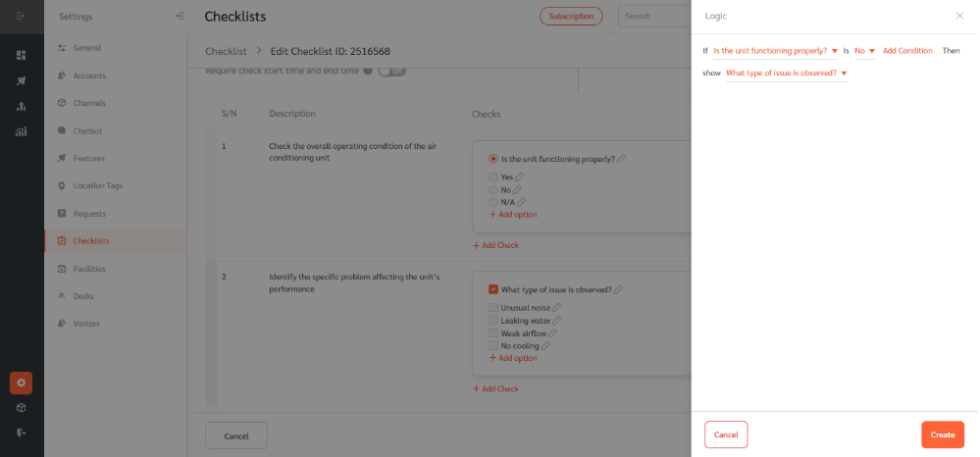Open Features settings menu item
Viewport: 980px width, 457px height.
(116, 158)
